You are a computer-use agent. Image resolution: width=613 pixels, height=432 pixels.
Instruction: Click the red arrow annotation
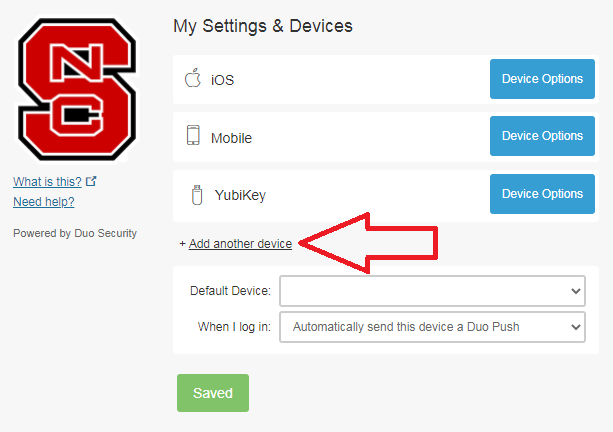pos(370,243)
